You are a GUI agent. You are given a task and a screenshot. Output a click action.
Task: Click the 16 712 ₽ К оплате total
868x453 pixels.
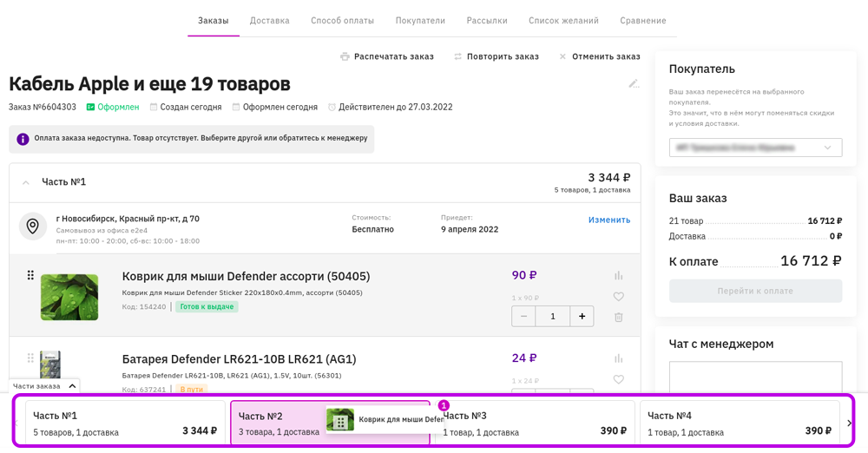click(811, 261)
